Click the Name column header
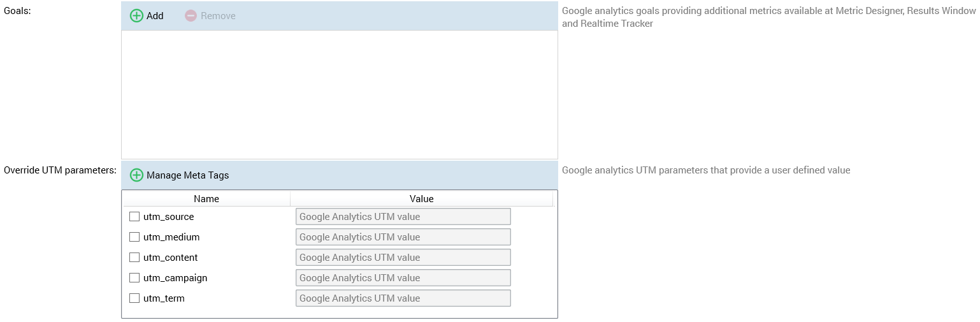This screenshot has height=322, width=980. 206,199
